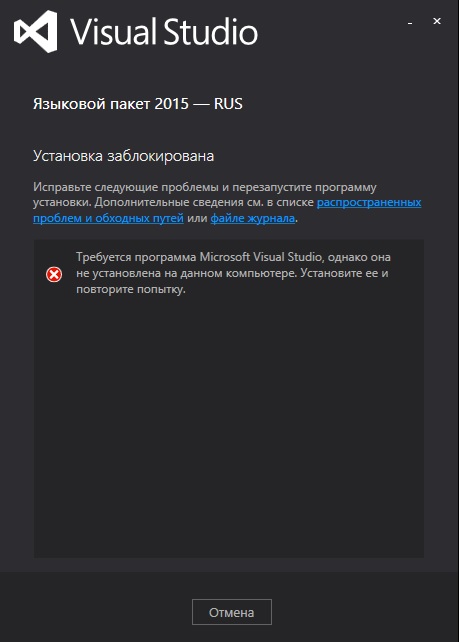Click the Visual Studio title text
The image size is (459, 642).
pos(164,32)
